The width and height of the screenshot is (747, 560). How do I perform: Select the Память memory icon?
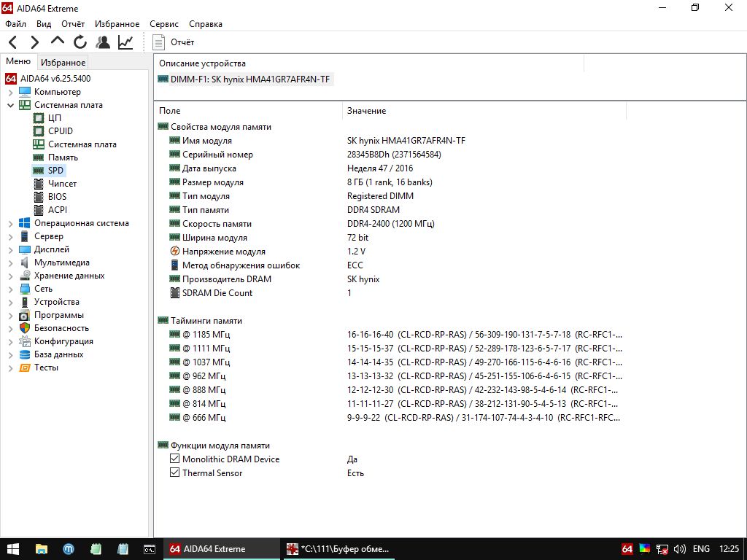39,157
